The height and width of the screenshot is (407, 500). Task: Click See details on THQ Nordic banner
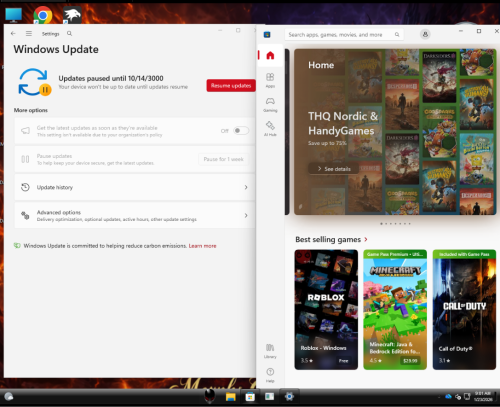point(334,169)
